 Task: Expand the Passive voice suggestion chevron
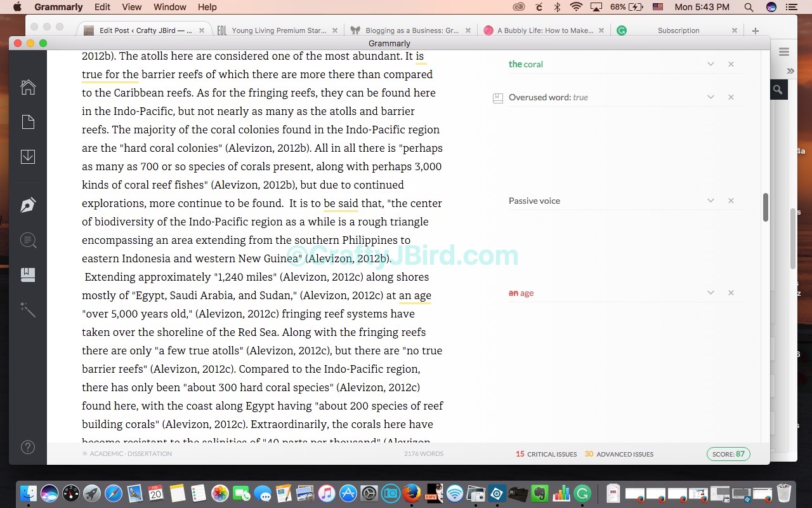click(710, 201)
